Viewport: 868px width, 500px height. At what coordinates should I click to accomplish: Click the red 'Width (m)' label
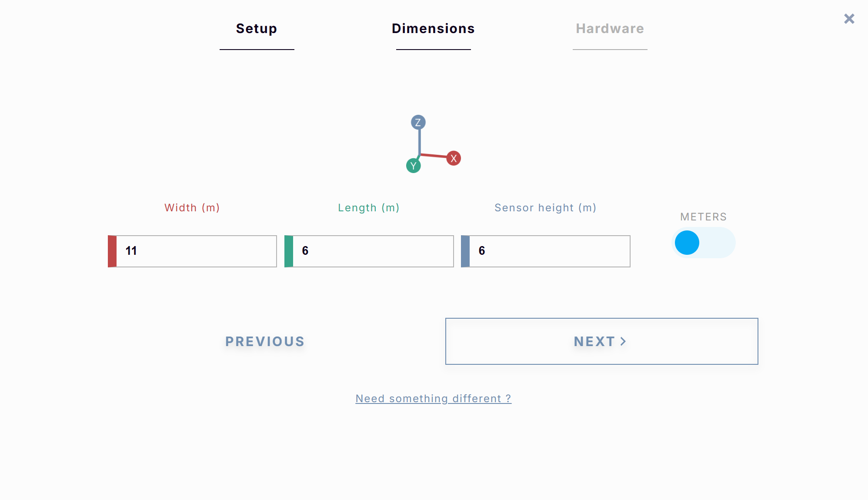[192, 208]
